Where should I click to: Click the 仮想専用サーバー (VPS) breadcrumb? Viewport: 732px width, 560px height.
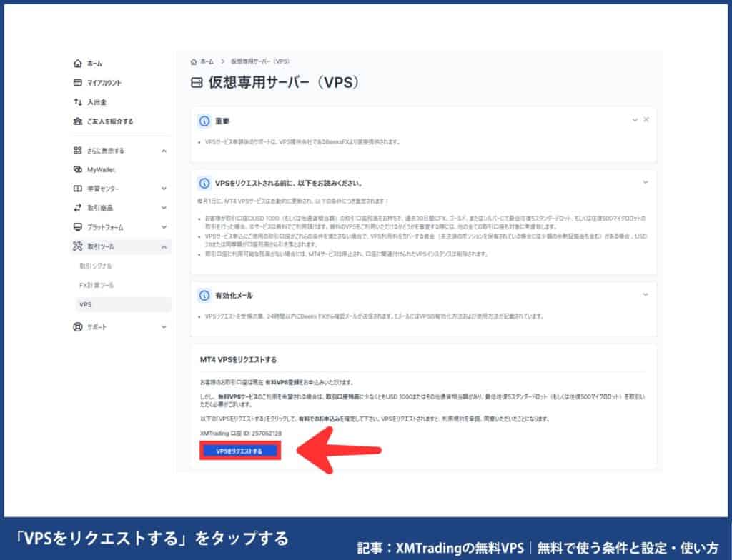coord(260,61)
